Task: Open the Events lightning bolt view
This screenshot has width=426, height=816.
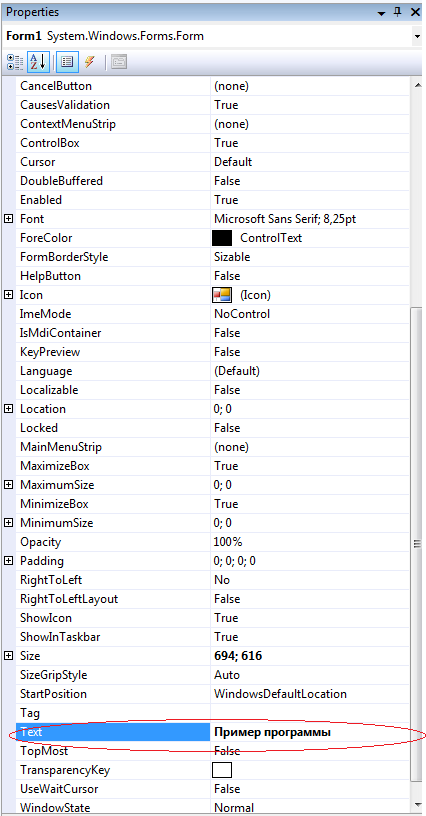Action: [x=89, y=62]
